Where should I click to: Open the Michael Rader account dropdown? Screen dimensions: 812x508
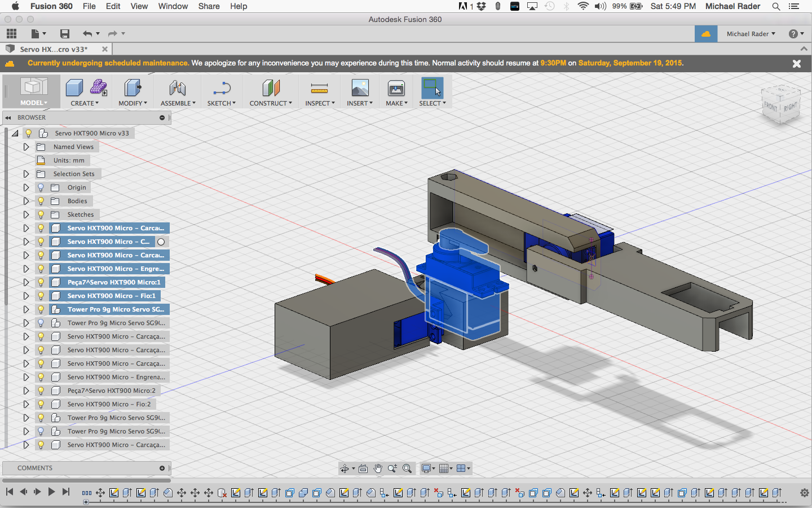751,34
